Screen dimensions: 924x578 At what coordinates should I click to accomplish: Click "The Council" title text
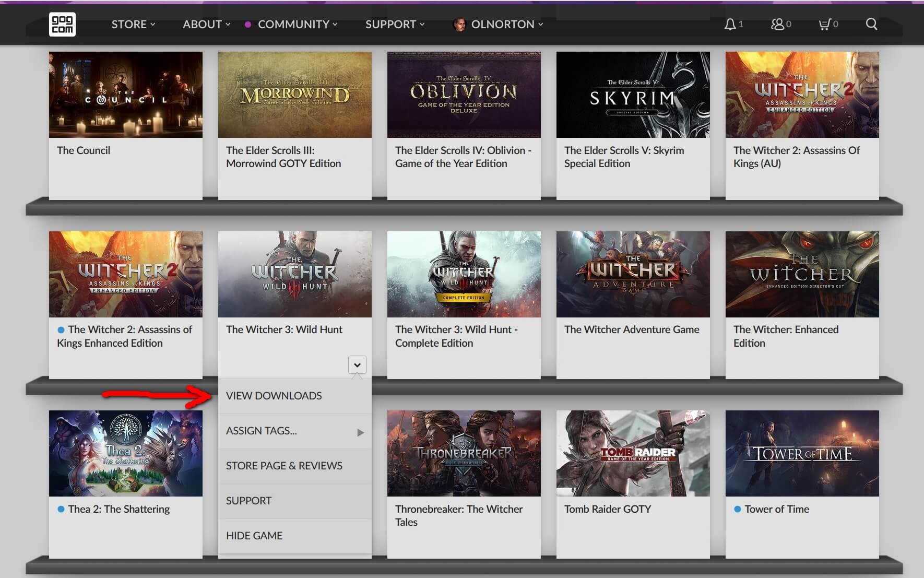[x=84, y=150]
